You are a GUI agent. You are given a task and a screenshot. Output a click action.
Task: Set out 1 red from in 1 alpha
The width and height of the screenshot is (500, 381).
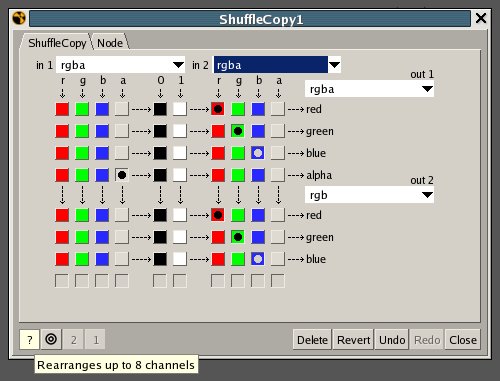pyautogui.click(x=122, y=109)
